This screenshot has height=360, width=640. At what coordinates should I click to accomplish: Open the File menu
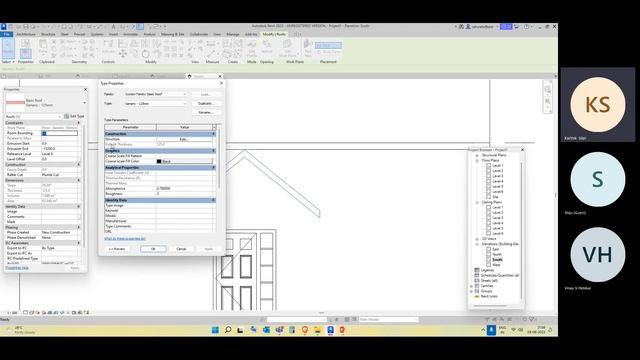(x=7, y=34)
